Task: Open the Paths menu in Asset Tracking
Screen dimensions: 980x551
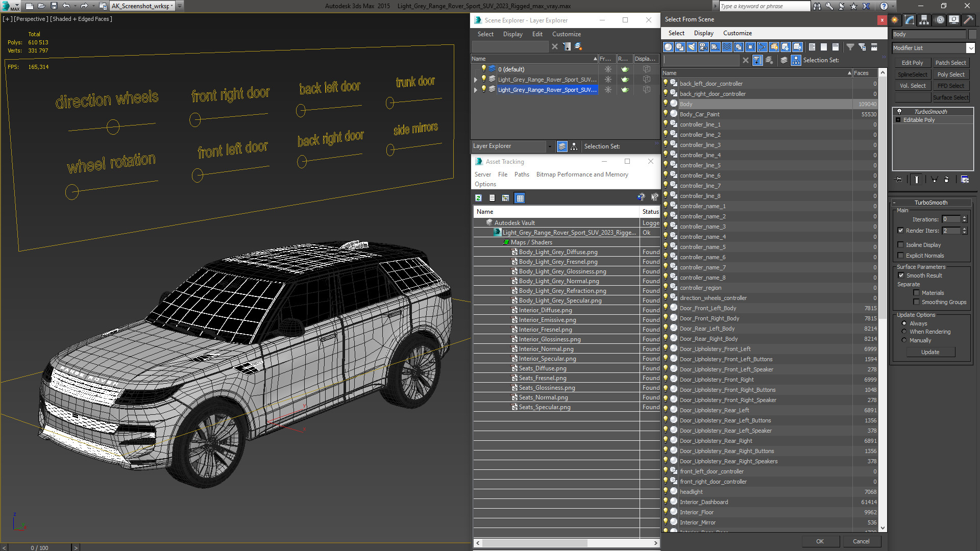Action: click(522, 174)
